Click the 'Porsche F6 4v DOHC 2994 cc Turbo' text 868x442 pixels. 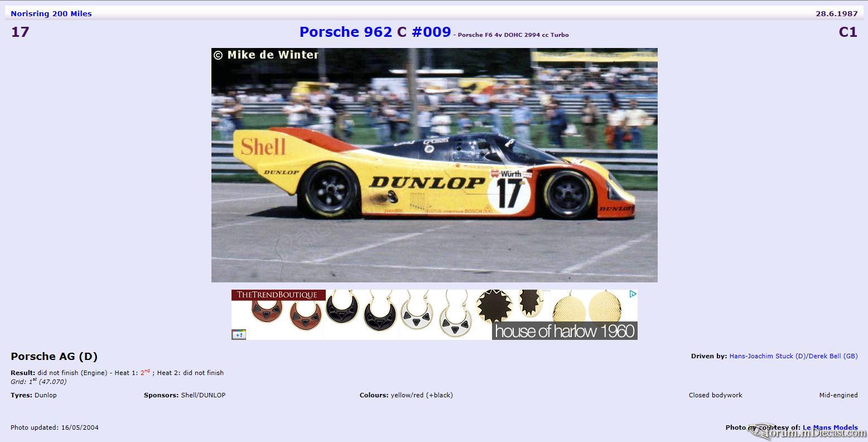tap(513, 35)
